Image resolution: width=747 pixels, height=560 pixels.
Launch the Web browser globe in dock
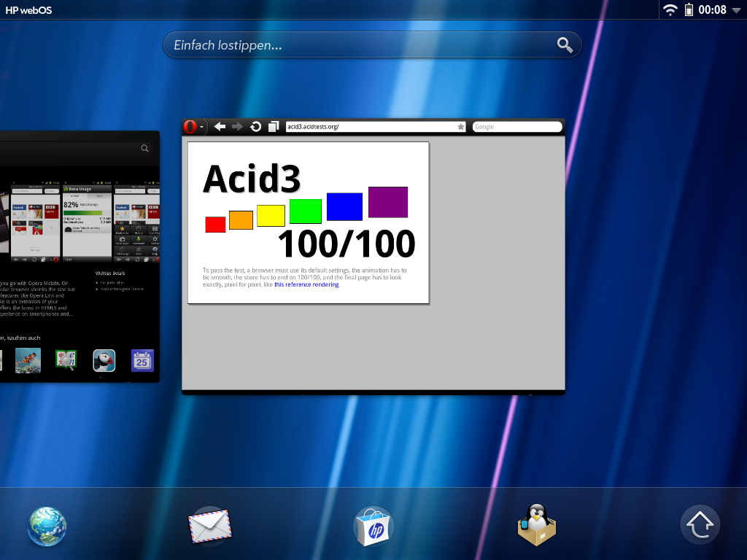coord(46,526)
